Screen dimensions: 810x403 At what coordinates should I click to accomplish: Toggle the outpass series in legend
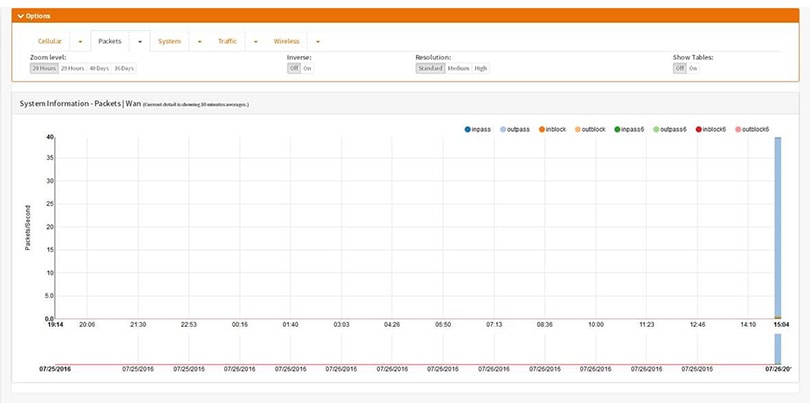505,129
